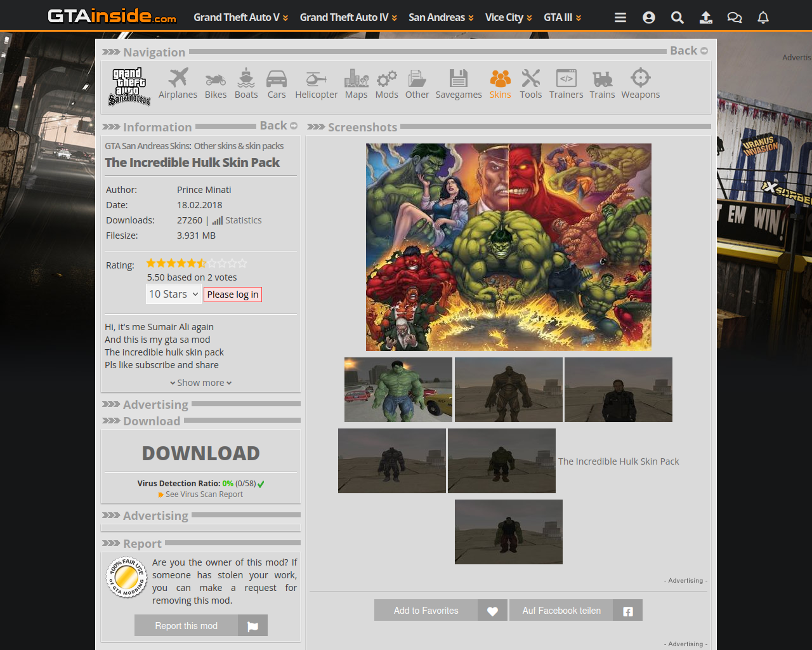
Task: Click the search magnifier icon
Action: point(678,18)
